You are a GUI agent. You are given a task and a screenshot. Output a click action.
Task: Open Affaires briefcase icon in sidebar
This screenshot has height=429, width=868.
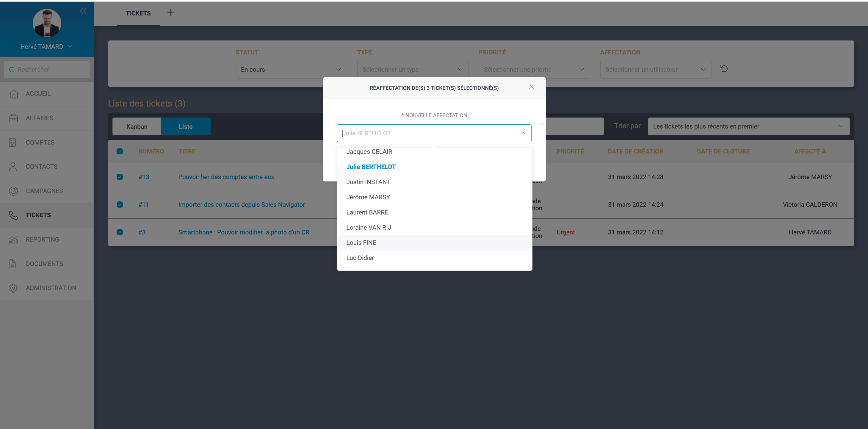13,118
